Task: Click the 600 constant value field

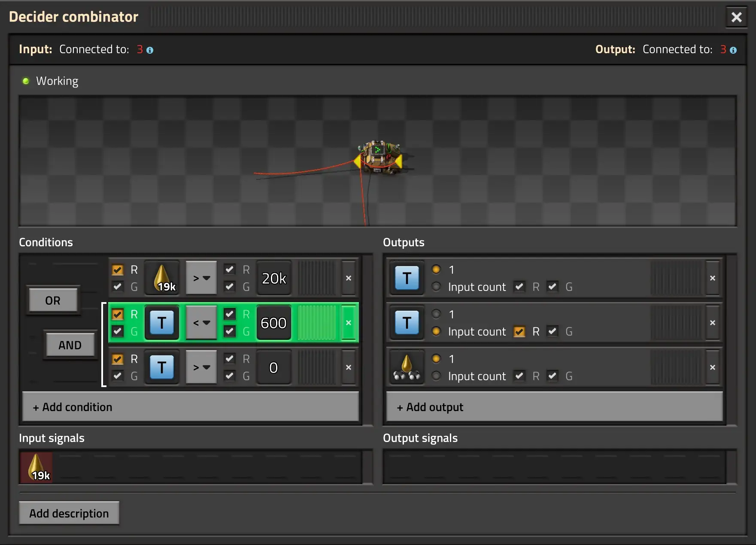Action: pos(273,323)
